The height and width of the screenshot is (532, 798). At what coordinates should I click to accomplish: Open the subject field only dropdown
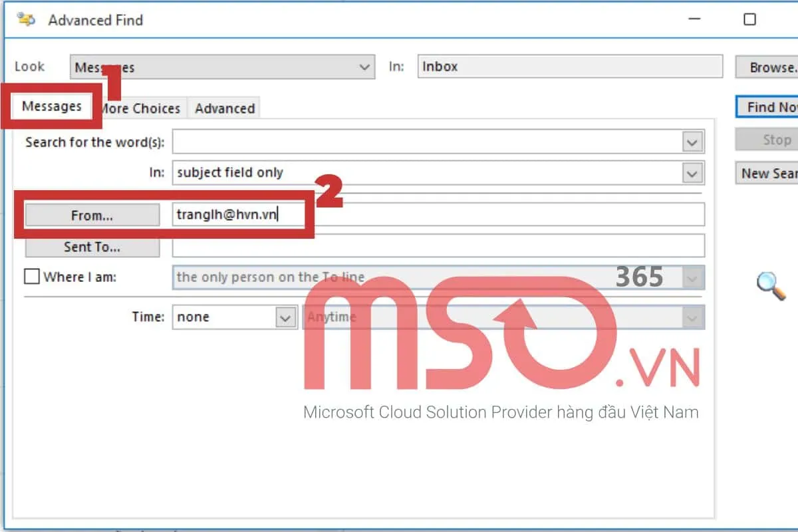point(693,172)
